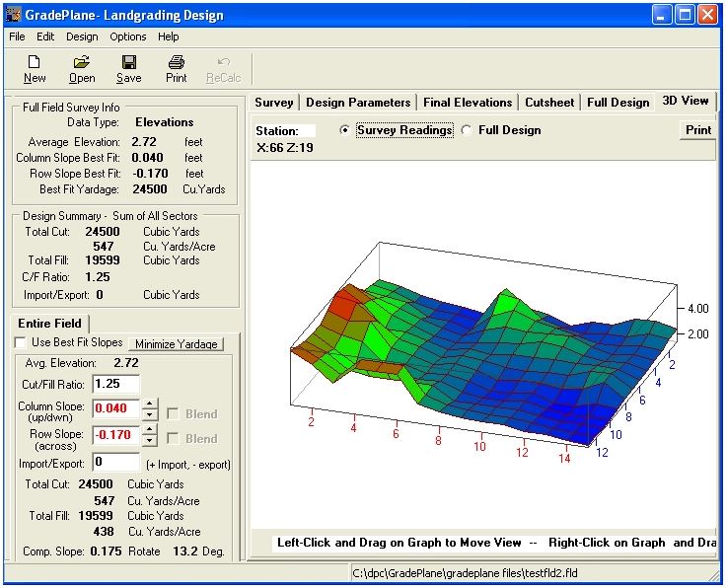Open the Options menu
Screen dimensions: 727x588
tap(128, 37)
